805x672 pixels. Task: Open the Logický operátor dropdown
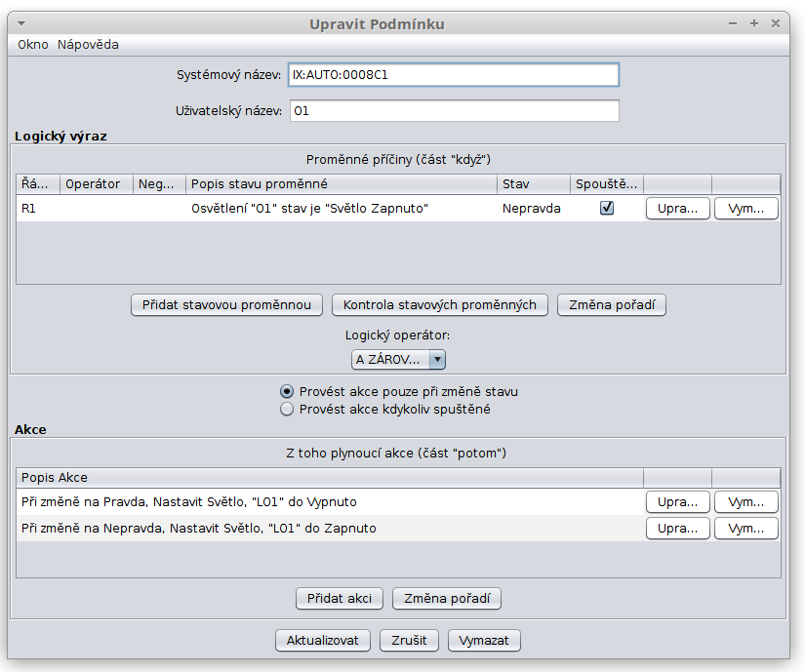(398, 359)
